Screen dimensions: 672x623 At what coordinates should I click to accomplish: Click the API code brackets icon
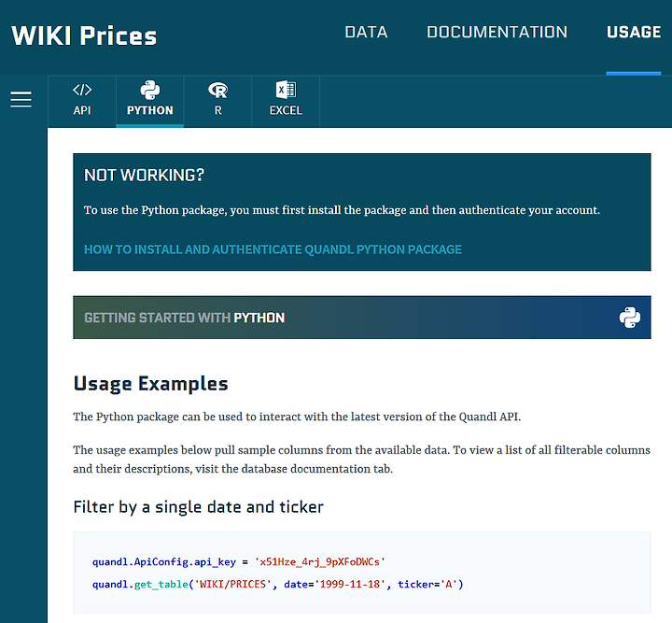pos(82,90)
